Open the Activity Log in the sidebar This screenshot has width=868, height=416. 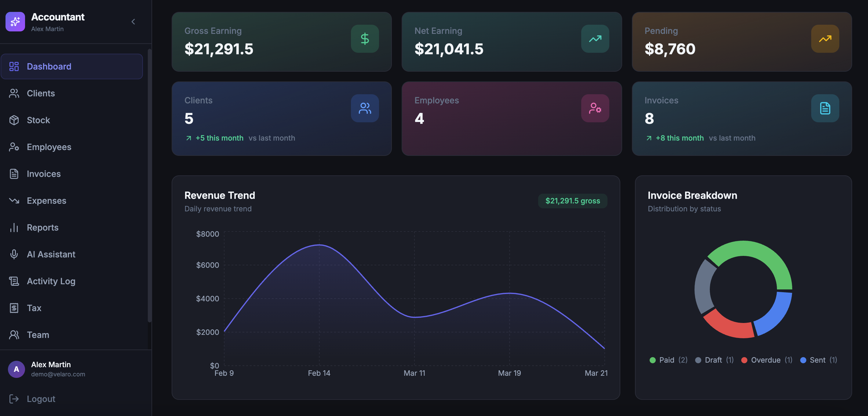(x=51, y=281)
